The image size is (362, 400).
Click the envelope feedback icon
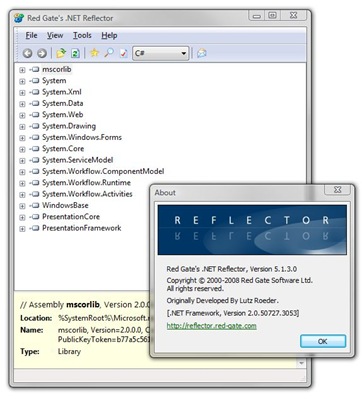coord(202,53)
